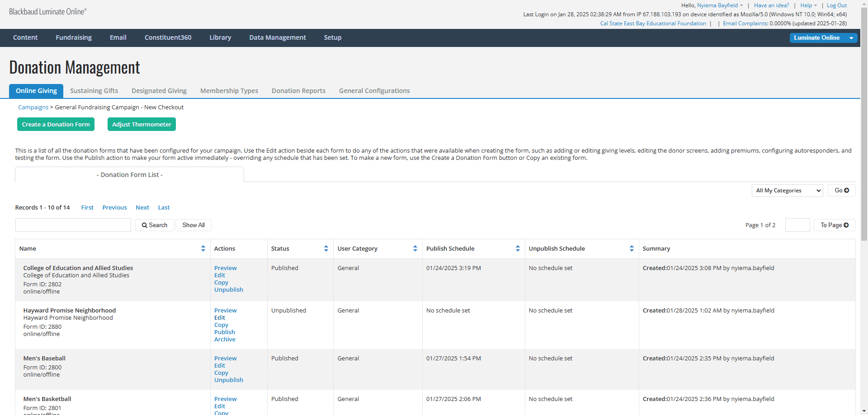868x415 pixels.
Task: Edit Hayward Promise Neighborhood form
Action: (x=220, y=317)
